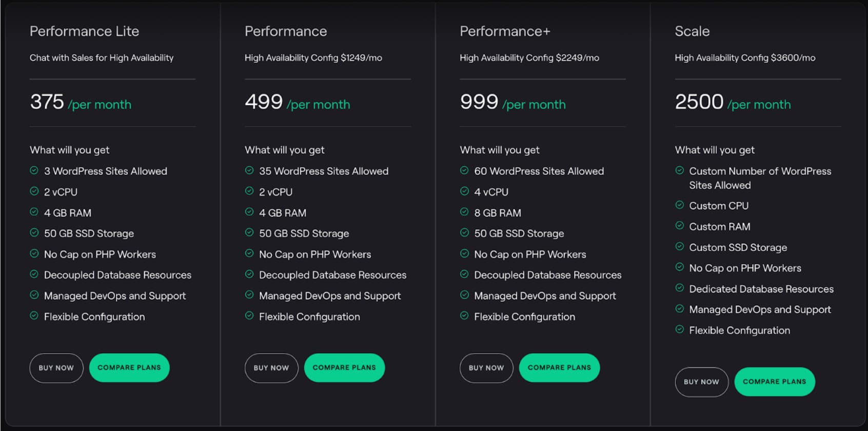
Task: Buy the Performance plan now
Action: point(271,368)
